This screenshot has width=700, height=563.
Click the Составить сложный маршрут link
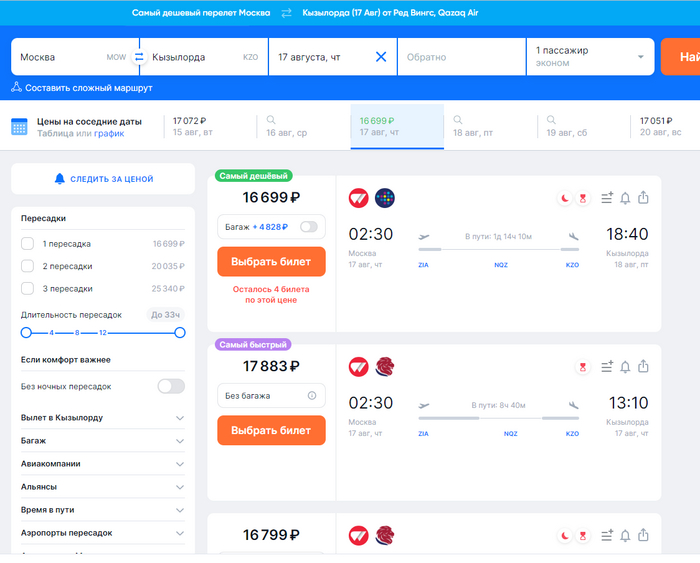coord(88,88)
